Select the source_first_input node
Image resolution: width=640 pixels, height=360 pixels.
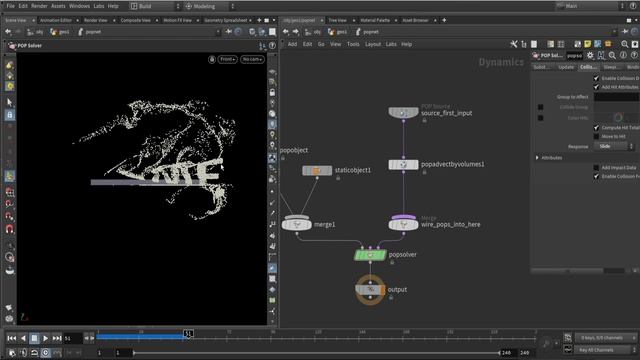[x=403, y=112]
